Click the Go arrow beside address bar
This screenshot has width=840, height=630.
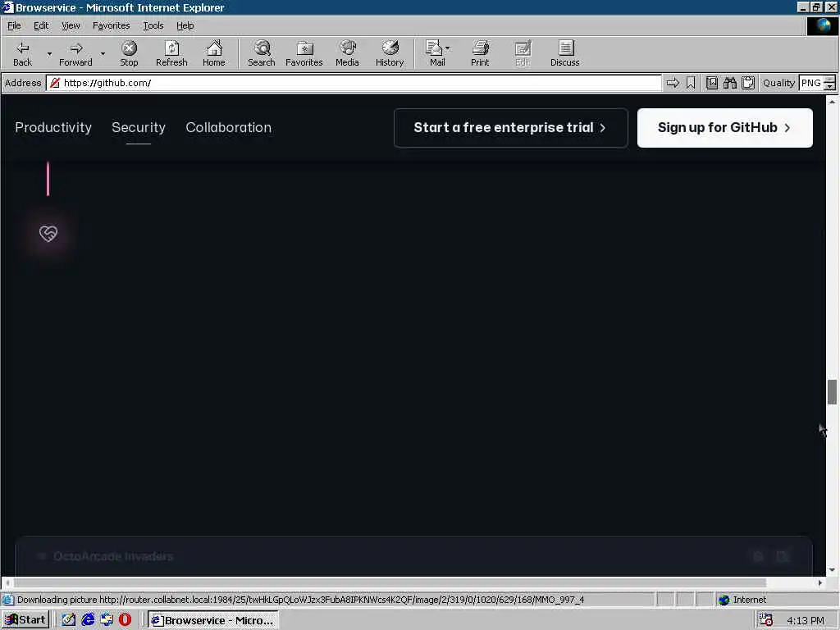[673, 83]
